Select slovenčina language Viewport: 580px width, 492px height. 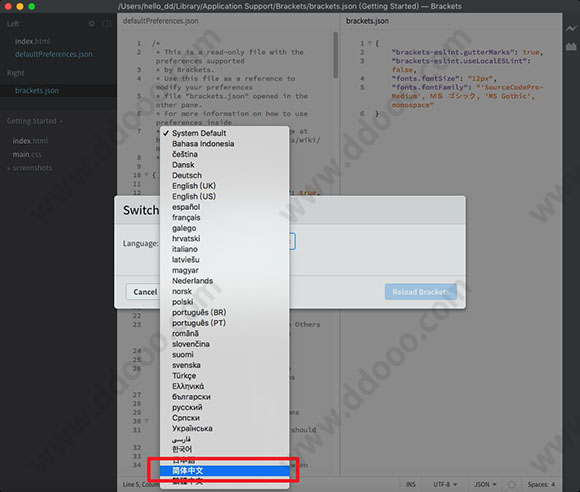225,344
